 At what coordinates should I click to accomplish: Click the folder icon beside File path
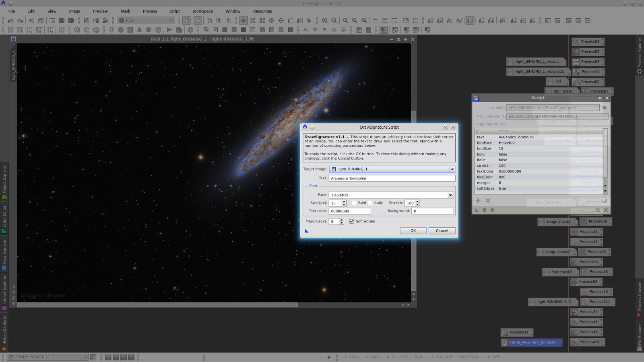coord(605,107)
